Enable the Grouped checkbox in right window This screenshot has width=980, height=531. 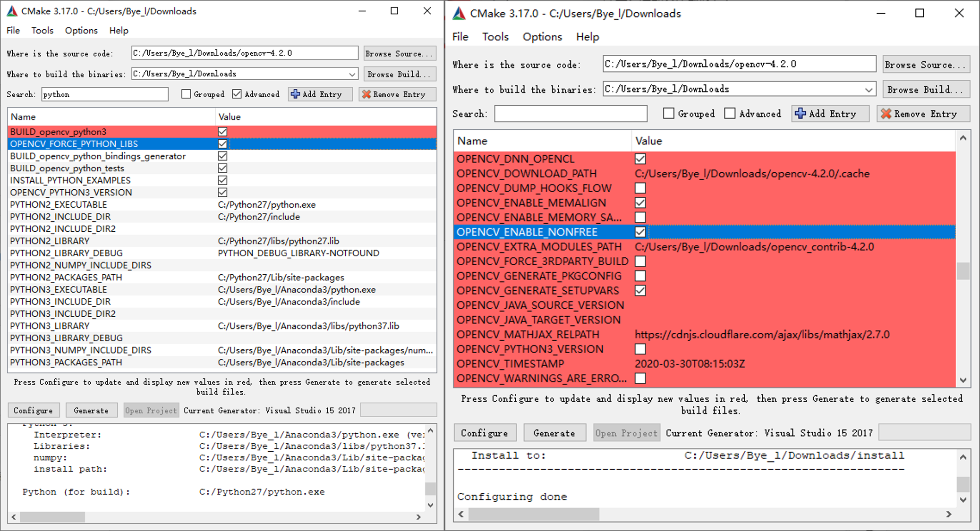[668, 114]
